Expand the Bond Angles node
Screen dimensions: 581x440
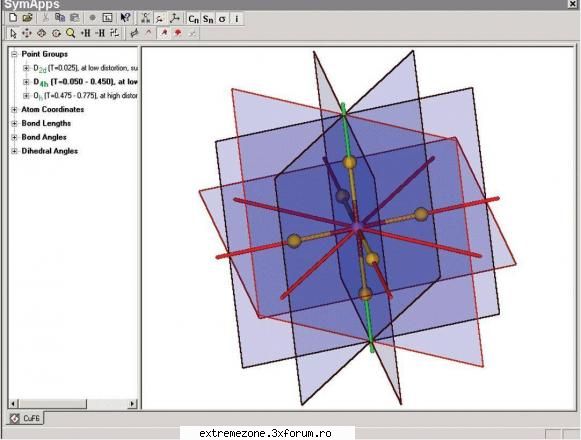[x=14, y=137]
